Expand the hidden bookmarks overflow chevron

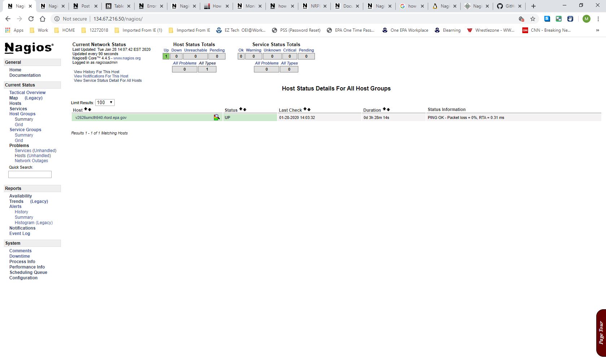[597, 30]
